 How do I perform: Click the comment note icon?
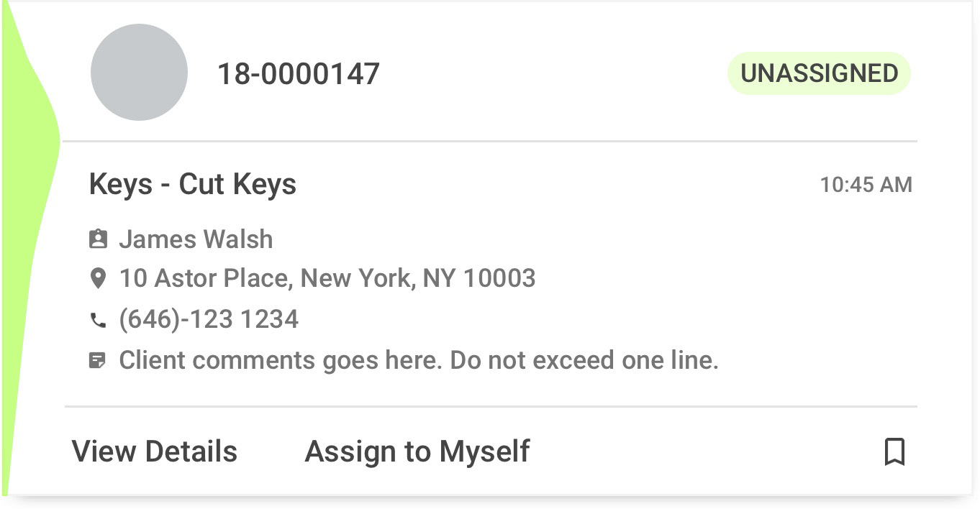point(98,360)
